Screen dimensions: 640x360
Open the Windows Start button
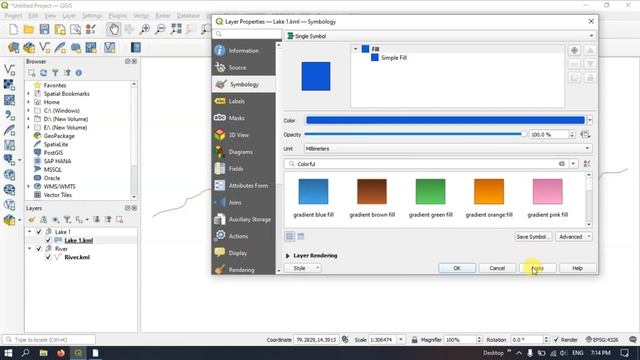point(8,353)
